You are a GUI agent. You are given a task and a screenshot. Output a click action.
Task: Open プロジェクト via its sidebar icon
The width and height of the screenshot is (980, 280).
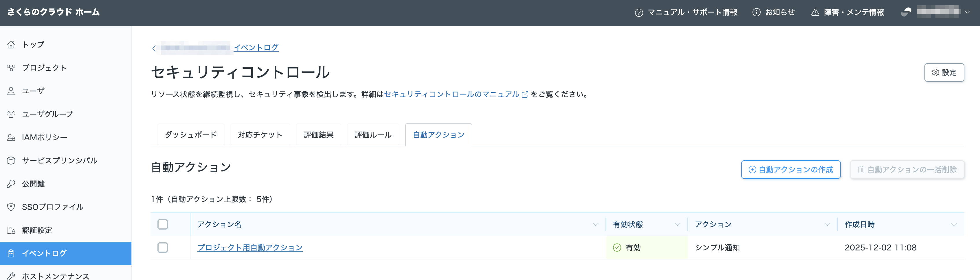tap(11, 68)
